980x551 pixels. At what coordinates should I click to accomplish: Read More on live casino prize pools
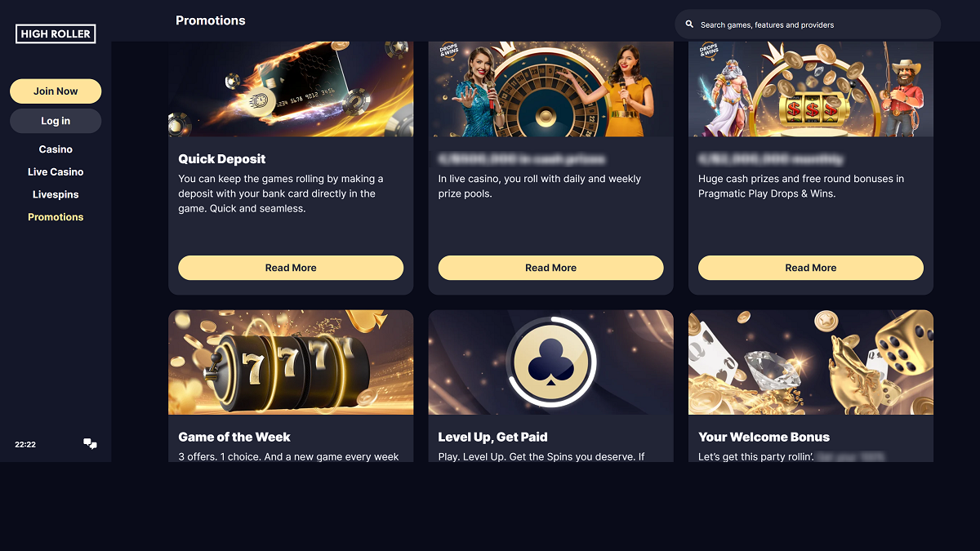pyautogui.click(x=550, y=268)
